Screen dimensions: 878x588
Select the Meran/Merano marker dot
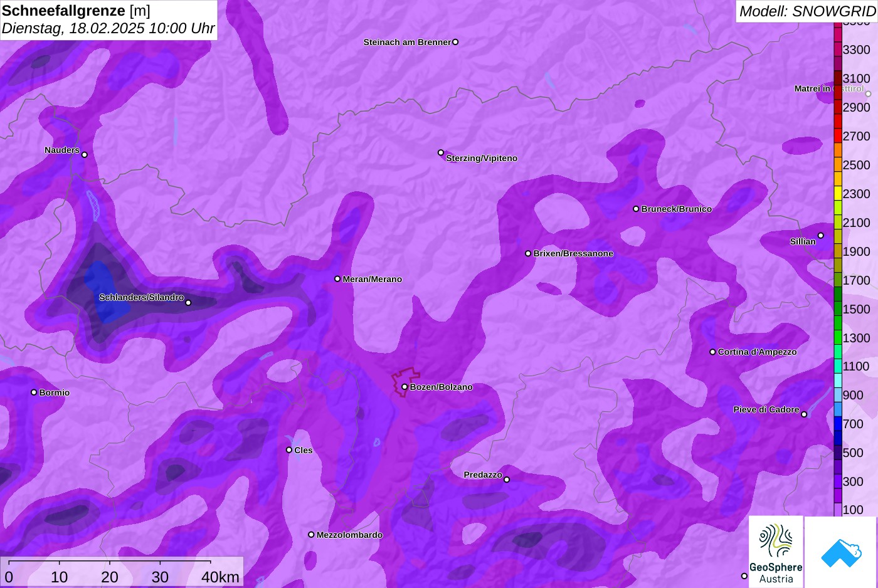(337, 279)
